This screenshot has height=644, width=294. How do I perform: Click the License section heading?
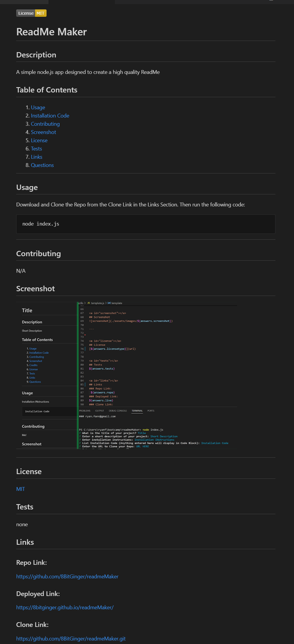(29, 472)
